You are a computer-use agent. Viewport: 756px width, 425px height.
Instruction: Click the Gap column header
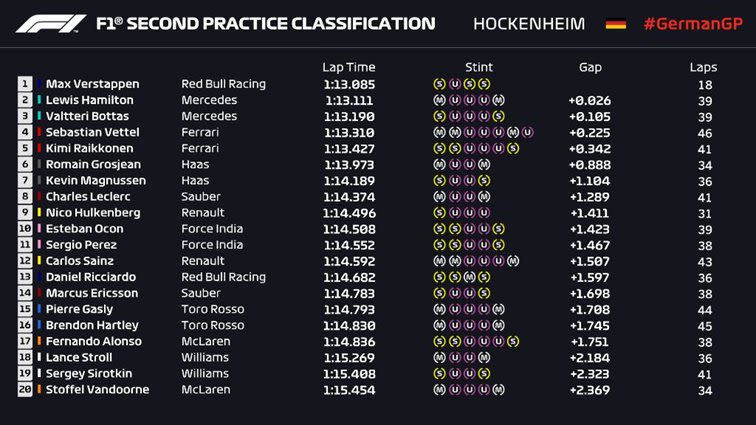(x=590, y=67)
